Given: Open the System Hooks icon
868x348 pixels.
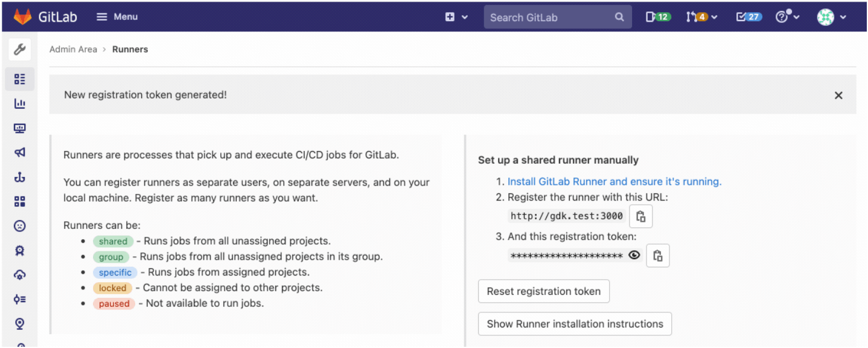Looking at the screenshot, I should tap(20, 176).
